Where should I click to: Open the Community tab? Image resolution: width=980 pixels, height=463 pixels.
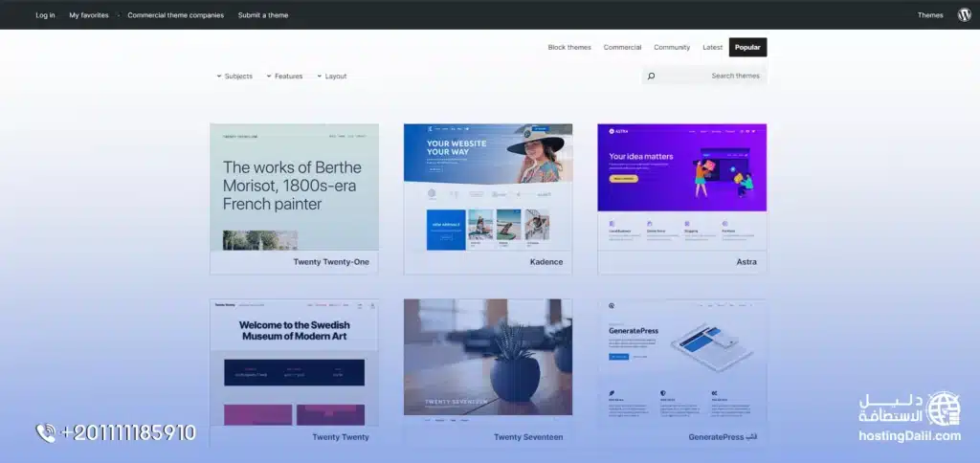point(672,47)
